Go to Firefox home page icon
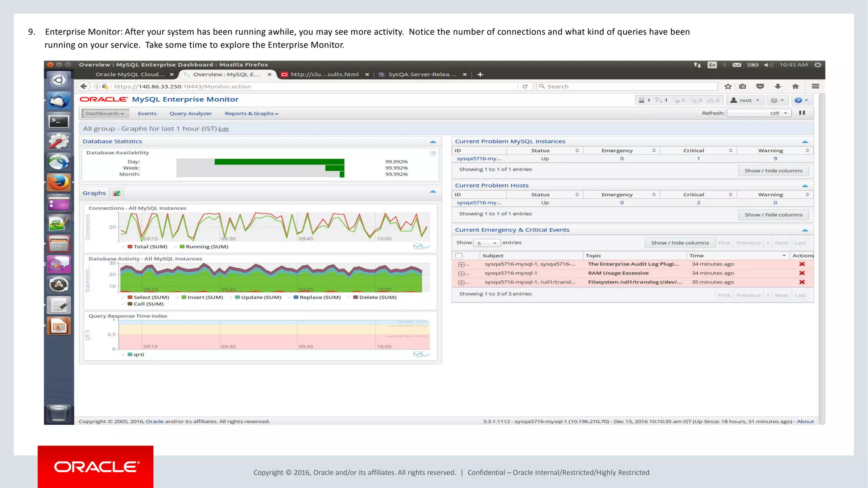The image size is (868, 488). click(x=796, y=86)
